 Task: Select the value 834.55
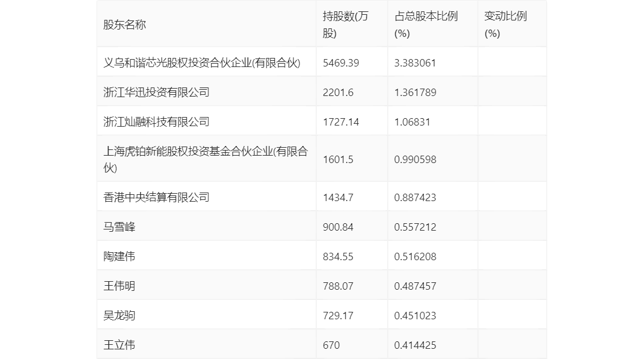(338, 257)
